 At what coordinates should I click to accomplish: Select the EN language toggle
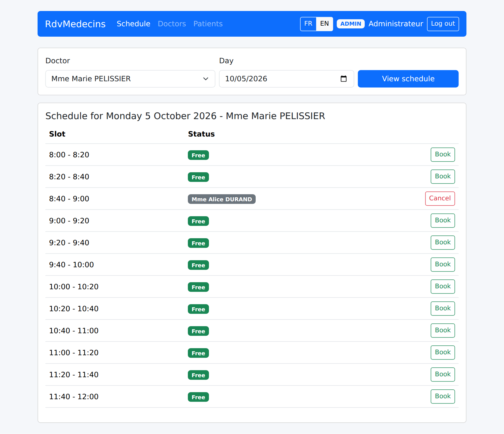(324, 24)
